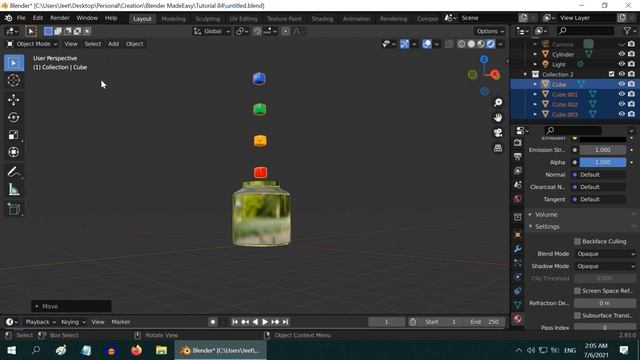The width and height of the screenshot is (640, 360).
Task: Uncheck Collection 2 exclude checkbox
Action: pyautogui.click(x=611, y=74)
